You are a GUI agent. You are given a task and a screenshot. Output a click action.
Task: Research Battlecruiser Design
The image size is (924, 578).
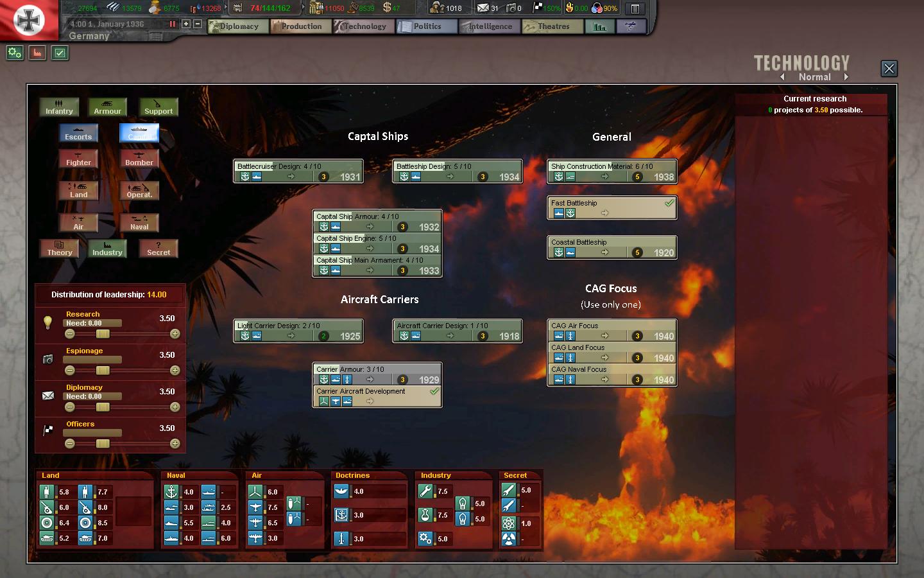pos(298,171)
